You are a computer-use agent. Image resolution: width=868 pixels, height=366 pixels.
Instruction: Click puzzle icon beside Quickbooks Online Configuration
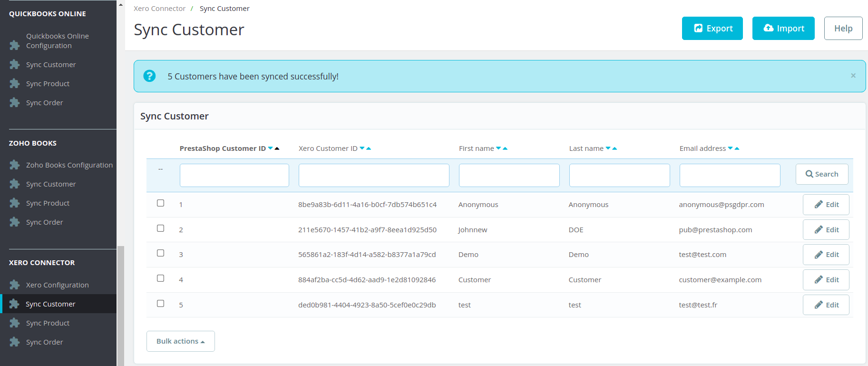tap(15, 45)
